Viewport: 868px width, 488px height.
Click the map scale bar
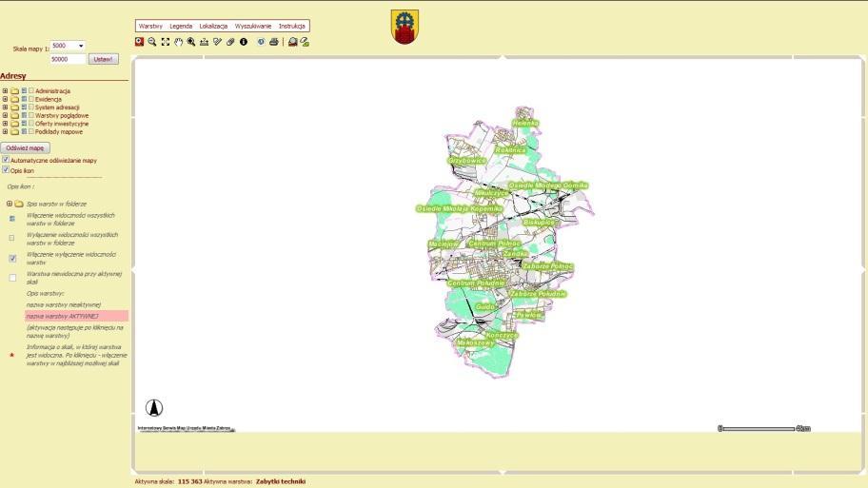tap(764, 428)
